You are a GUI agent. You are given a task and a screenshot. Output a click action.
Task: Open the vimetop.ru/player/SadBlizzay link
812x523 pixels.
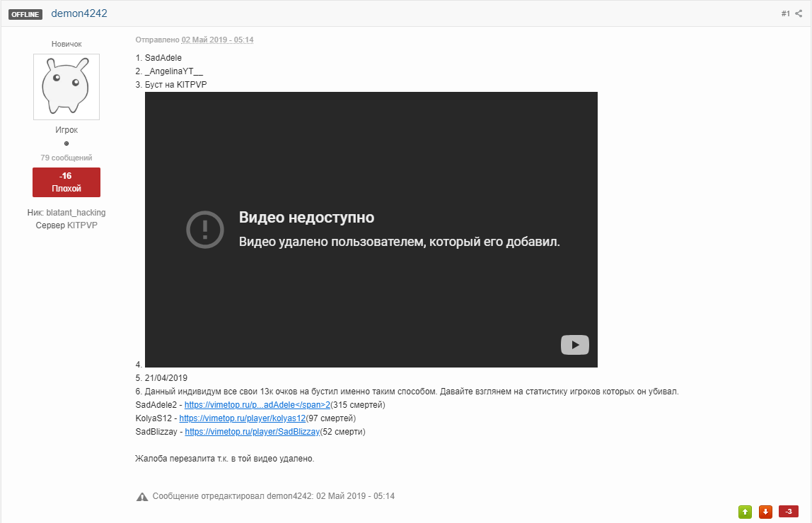(252, 431)
